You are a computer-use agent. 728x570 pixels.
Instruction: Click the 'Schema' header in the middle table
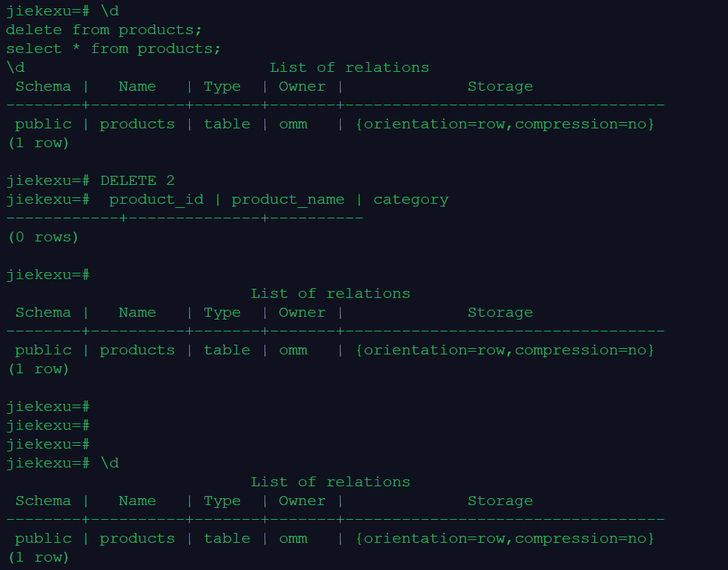43,313
